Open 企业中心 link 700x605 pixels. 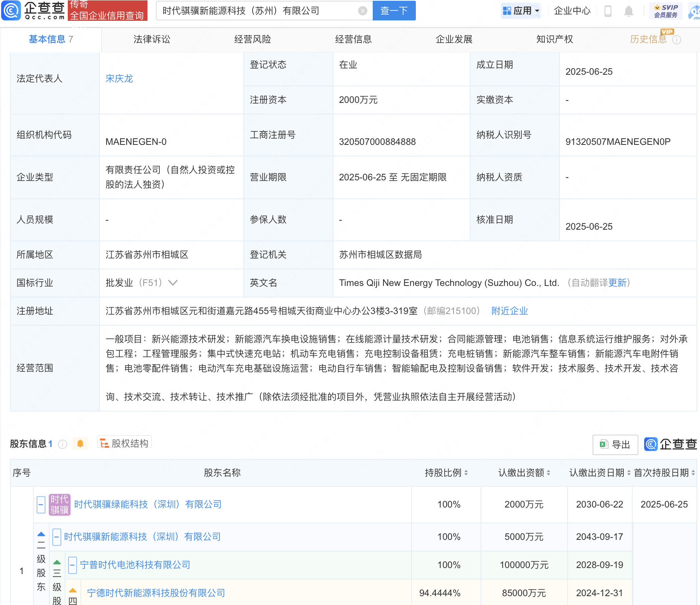[572, 11]
